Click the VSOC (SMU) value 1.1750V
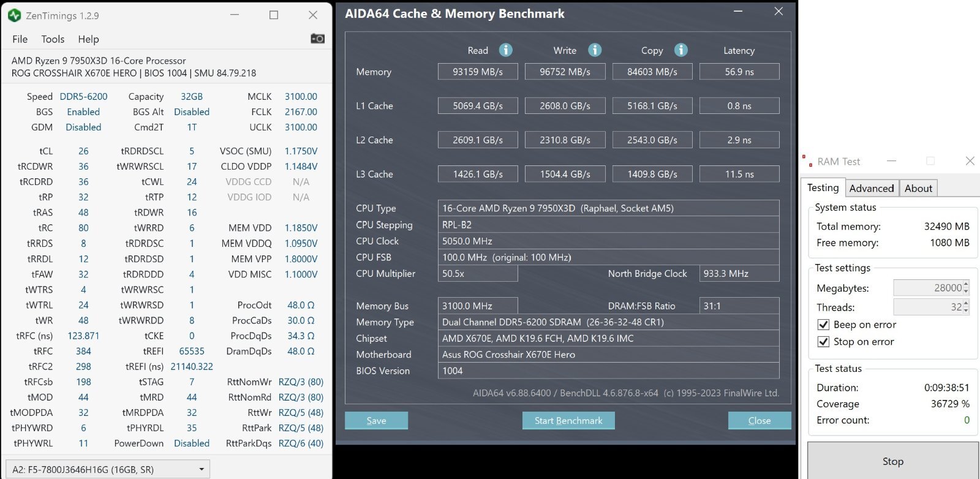 pos(301,151)
